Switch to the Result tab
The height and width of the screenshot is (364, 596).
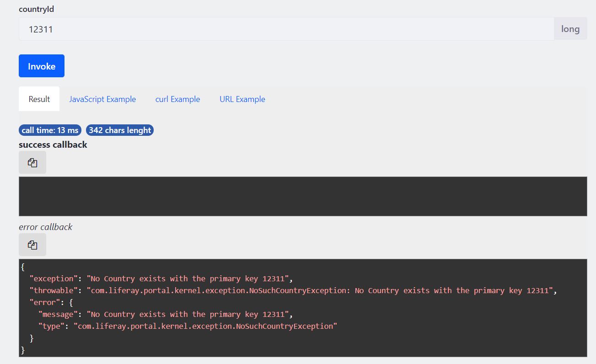pyautogui.click(x=39, y=99)
